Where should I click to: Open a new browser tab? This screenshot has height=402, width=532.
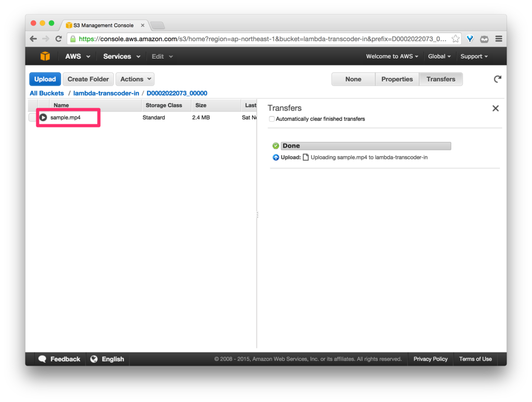tap(157, 25)
